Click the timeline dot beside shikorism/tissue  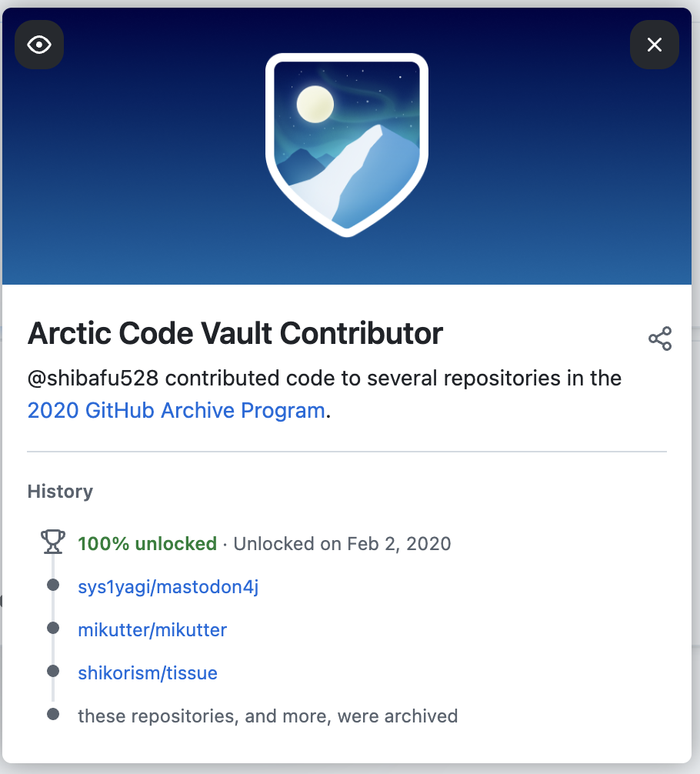pyautogui.click(x=53, y=672)
